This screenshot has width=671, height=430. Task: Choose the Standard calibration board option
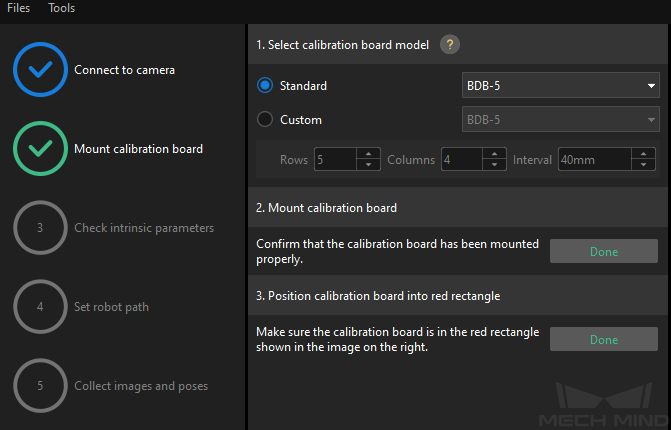pyautogui.click(x=265, y=86)
